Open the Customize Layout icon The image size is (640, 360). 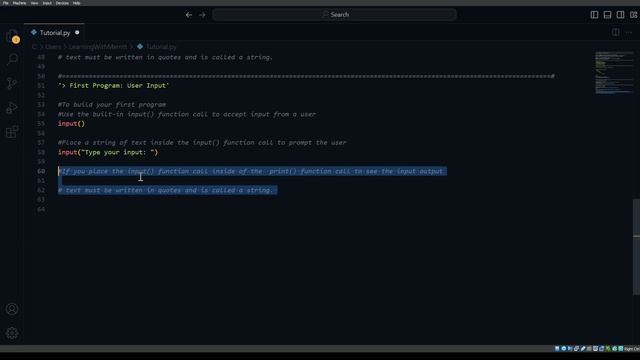coord(633,15)
